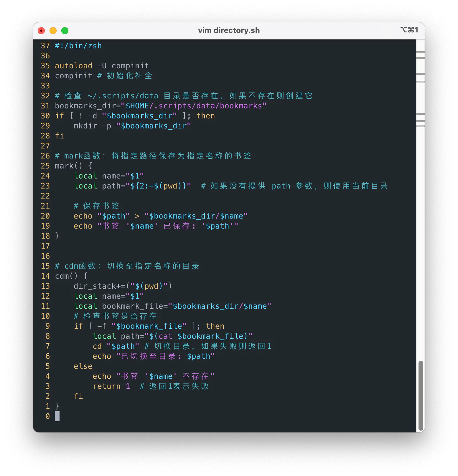Screen dimensions: 458x476
Task: Click the "#!/bin/zsh" shebang line
Action: [x=78, y=46]
